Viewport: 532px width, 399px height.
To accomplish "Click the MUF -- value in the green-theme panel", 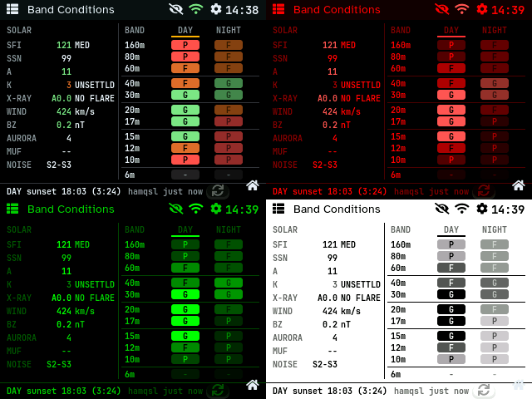I will pyautogui.click(x=66, y=351).
